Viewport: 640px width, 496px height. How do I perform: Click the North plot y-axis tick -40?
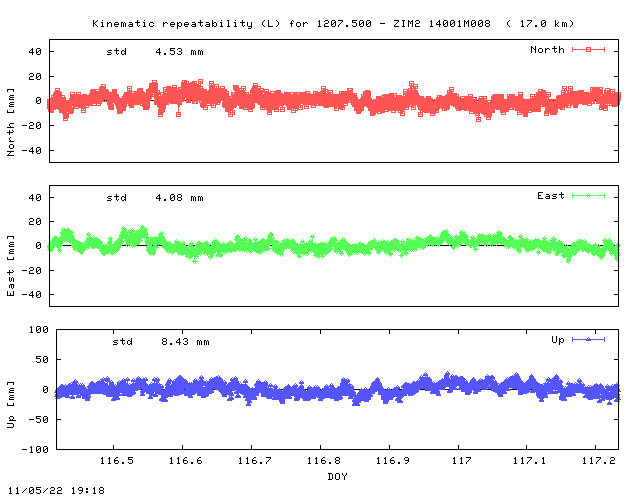(31, 151)
